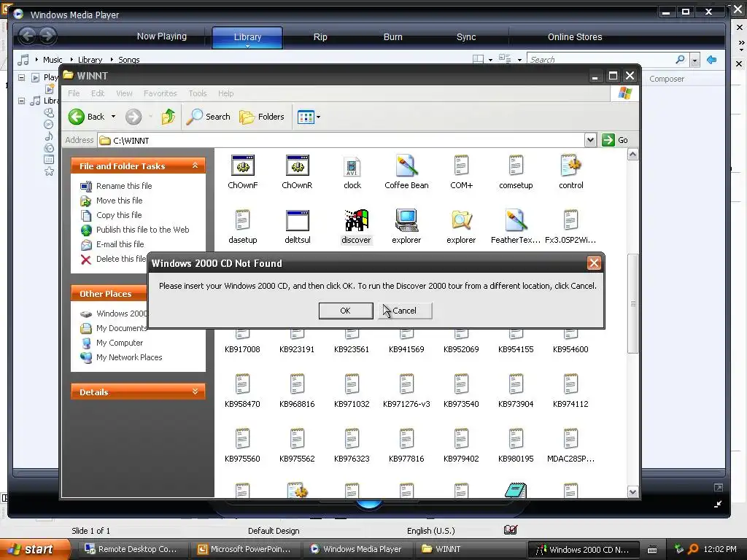The height and width of the screenshot is (560, 747).
Task: Select the KB958470 log file
Action: (243, 384)
